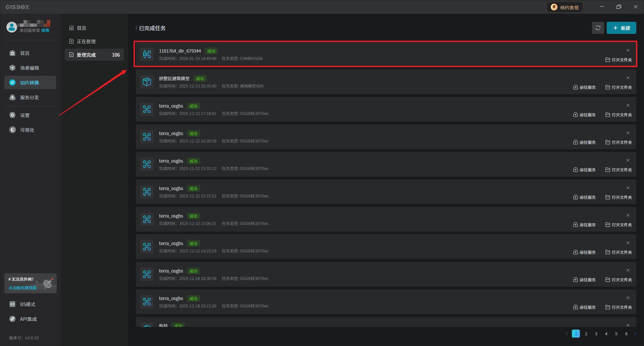Click the 新建 new task button
The width and height of the screenshot is (644, 346).
(x=621, y=28)
